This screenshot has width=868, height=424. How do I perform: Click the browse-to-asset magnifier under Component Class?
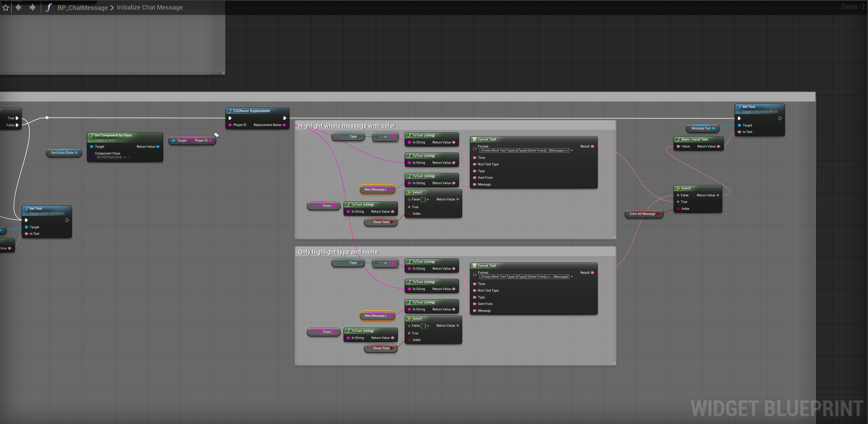point(129,157)
